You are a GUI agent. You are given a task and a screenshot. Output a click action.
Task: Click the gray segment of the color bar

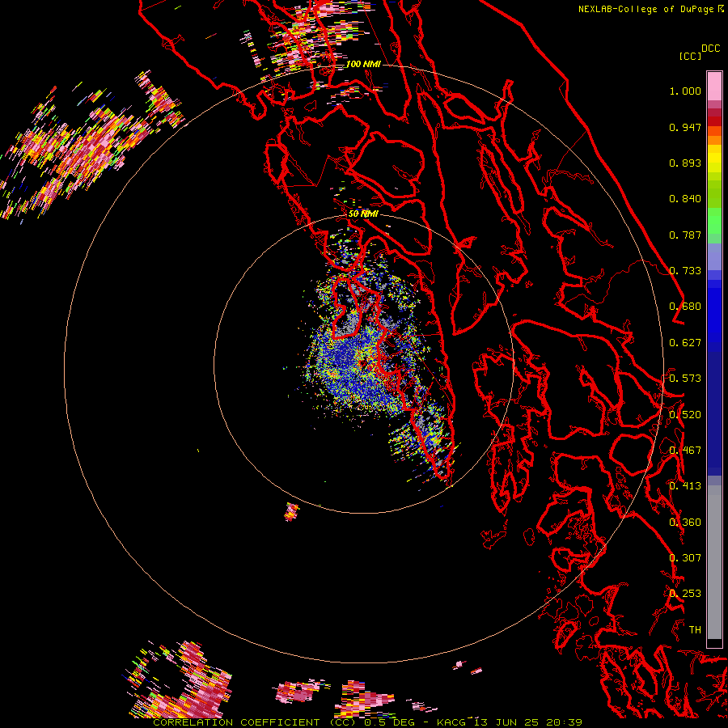[714, 562]
